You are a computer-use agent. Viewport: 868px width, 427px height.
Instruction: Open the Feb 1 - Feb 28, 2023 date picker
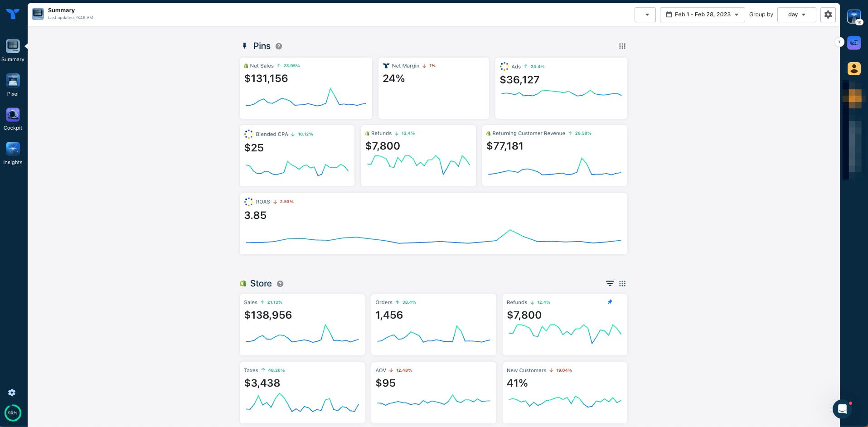coord(702,15)
